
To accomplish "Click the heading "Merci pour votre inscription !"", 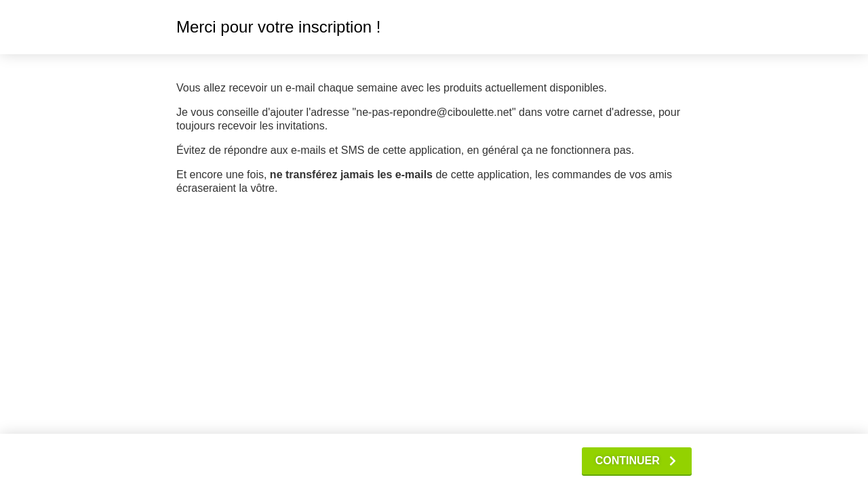I will click(278, 27).
